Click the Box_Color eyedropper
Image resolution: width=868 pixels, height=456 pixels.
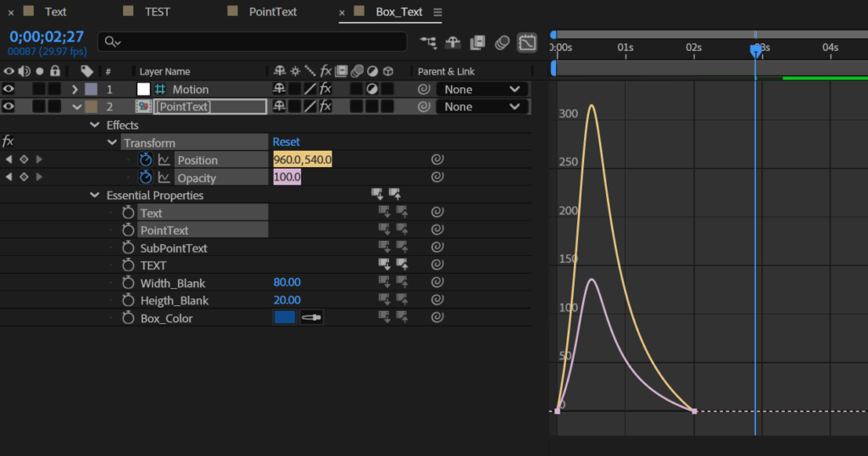311,318
